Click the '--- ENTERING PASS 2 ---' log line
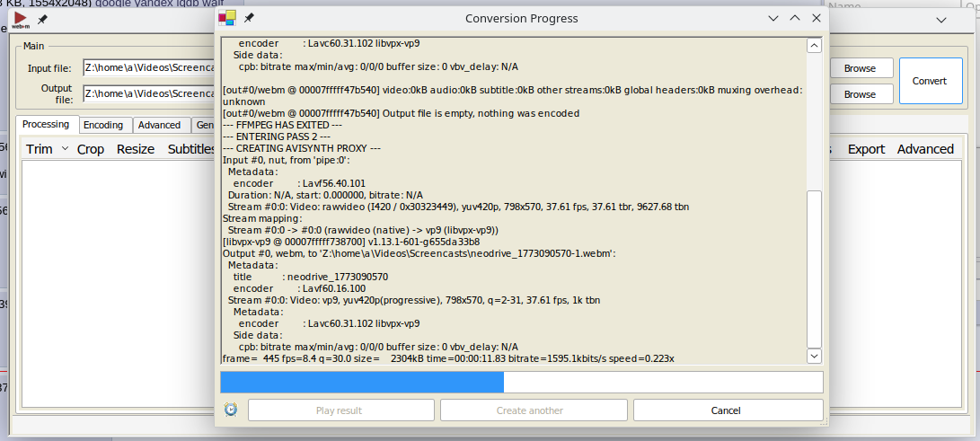This screenshot has width=980, height=441. 277,137
